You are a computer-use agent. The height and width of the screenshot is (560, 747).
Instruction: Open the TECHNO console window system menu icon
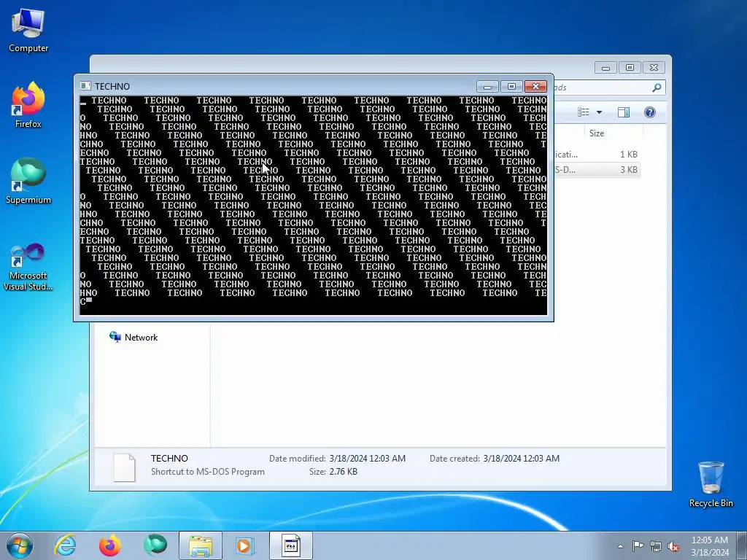85,86
